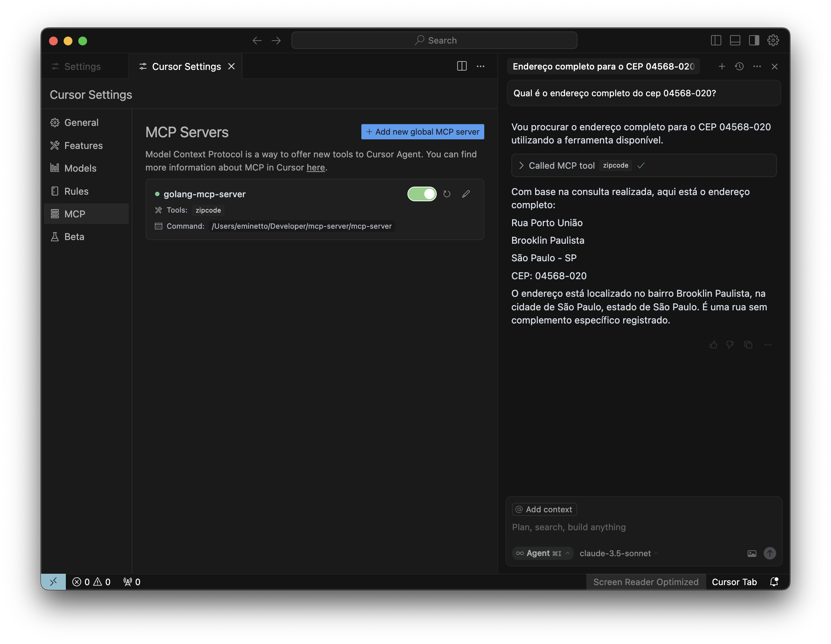
Task: Close the Cursor Settings tab
Action: point(231,67)
